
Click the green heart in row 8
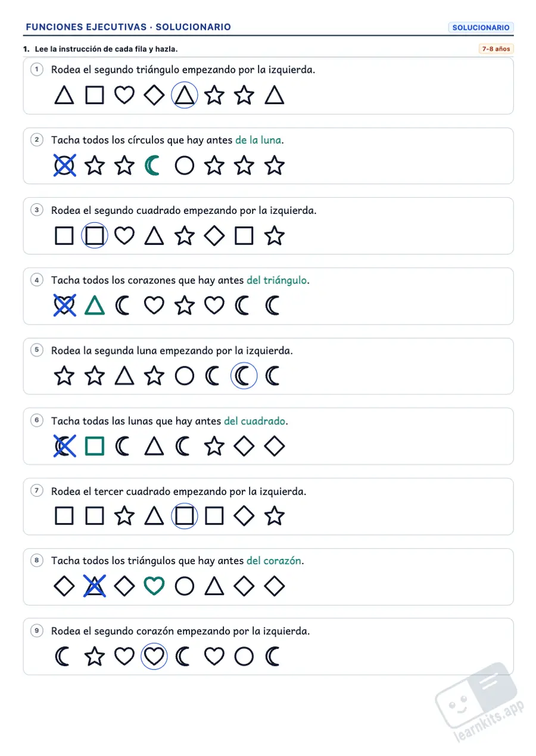coord(154,587)
